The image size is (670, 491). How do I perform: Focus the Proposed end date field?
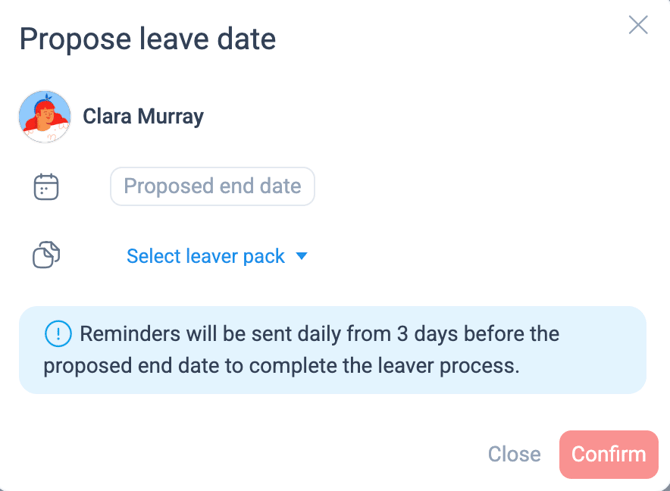tap(212, 186)
